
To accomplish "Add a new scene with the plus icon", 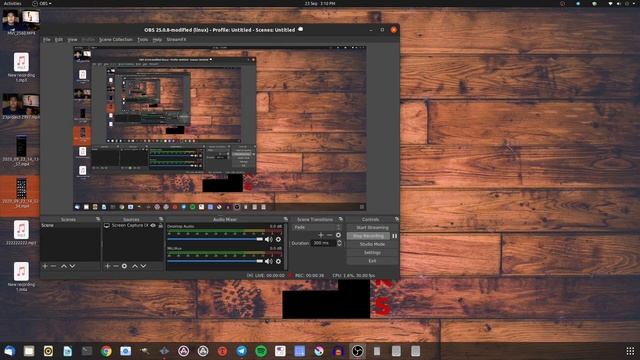I will (x=45, y=266).
